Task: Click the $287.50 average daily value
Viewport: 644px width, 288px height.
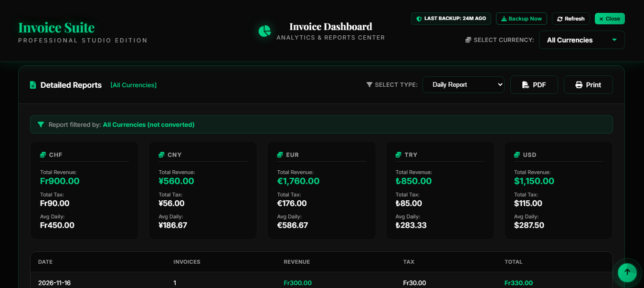Action: pos(529,225)
